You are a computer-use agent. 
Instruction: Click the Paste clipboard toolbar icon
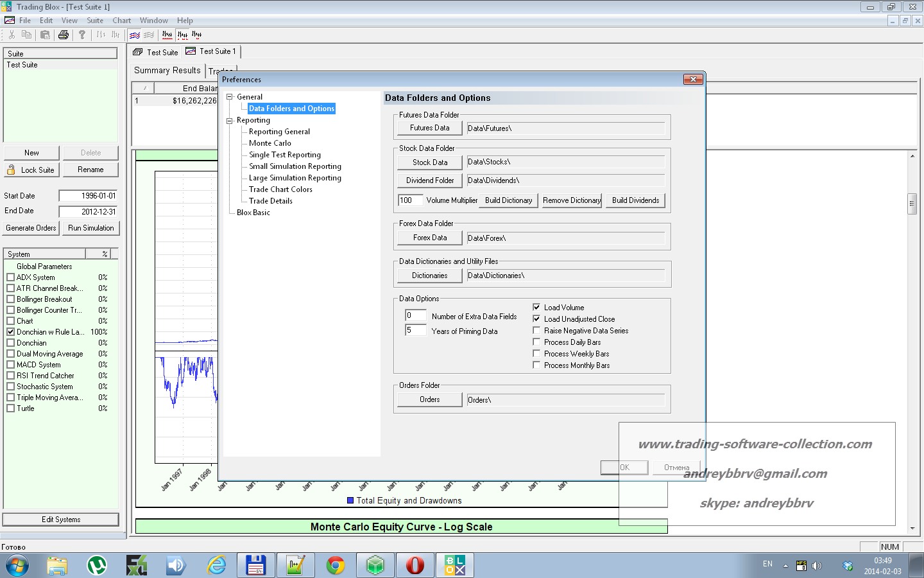point(45,35)
